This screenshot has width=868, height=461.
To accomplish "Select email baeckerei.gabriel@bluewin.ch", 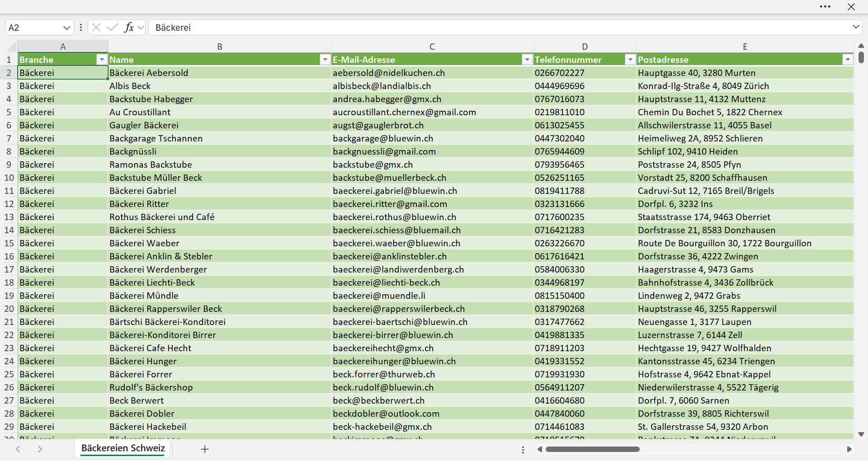I will 432,191.
